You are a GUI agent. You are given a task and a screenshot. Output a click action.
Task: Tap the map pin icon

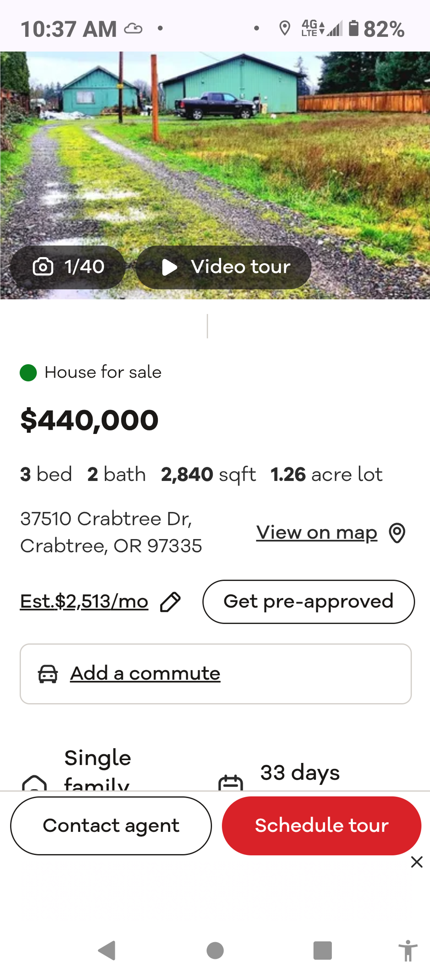(397, 533)
